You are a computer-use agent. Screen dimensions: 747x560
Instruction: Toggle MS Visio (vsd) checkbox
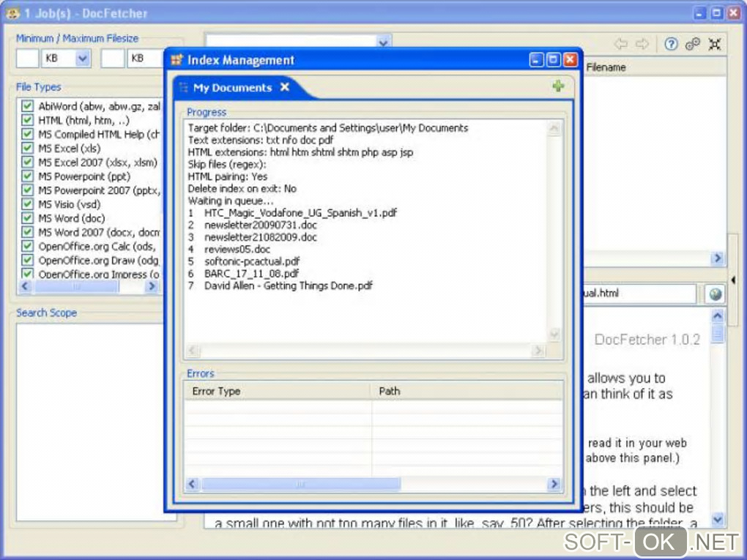click(x=27, y=204)
